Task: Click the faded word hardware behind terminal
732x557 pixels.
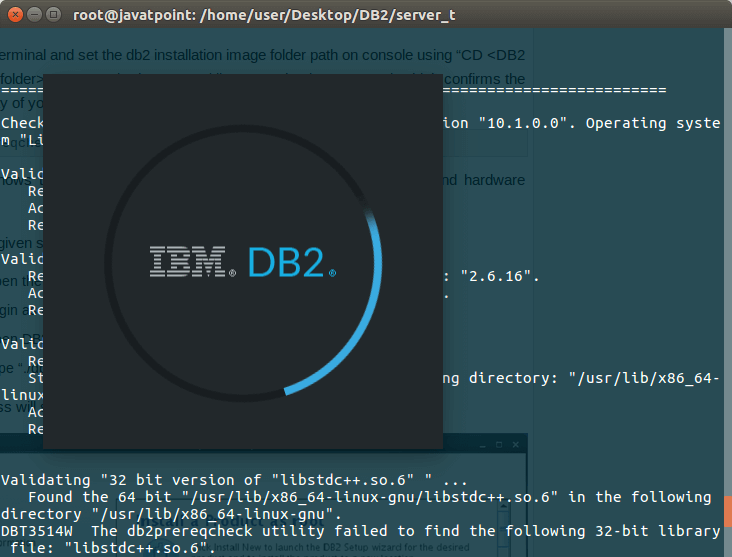Action: 494,180
